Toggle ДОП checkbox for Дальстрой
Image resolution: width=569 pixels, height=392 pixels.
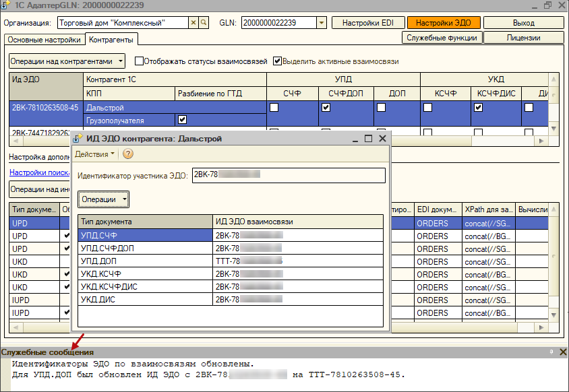[x=381, y=107]
